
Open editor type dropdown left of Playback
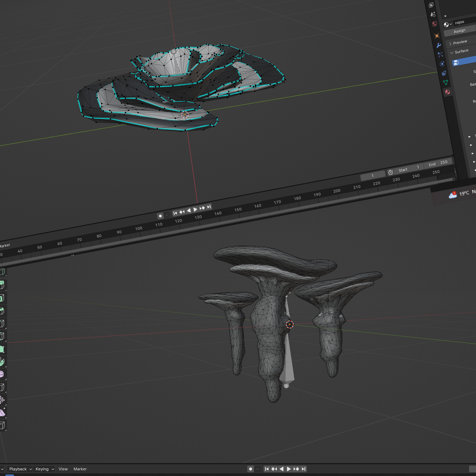pyautogui.click(x=2, y=469)
